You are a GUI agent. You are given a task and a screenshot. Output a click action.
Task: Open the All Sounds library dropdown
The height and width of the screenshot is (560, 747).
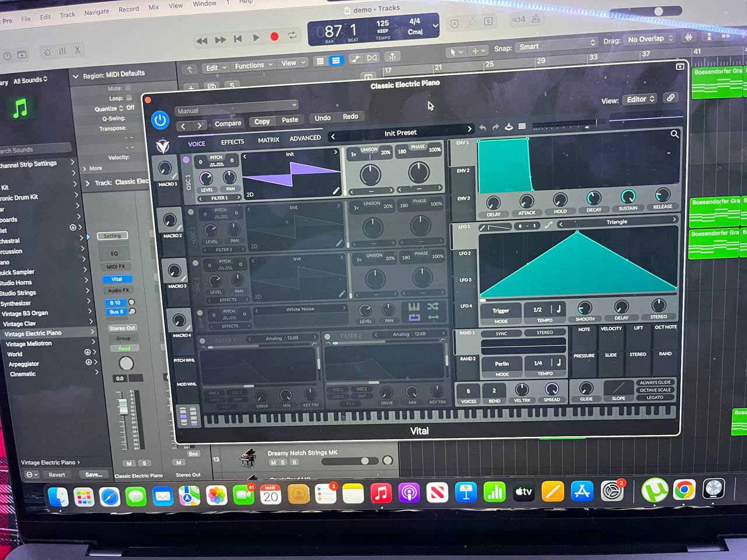click(30, 80)
